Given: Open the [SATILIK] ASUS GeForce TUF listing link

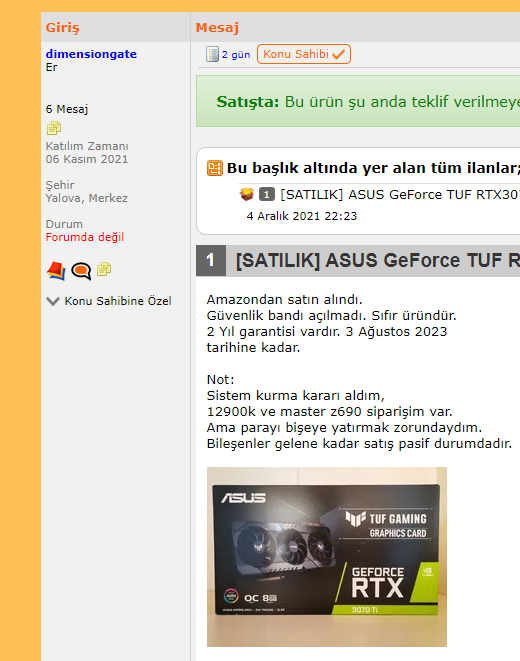Looking at the screenshot, I should (x=400, y=194).
